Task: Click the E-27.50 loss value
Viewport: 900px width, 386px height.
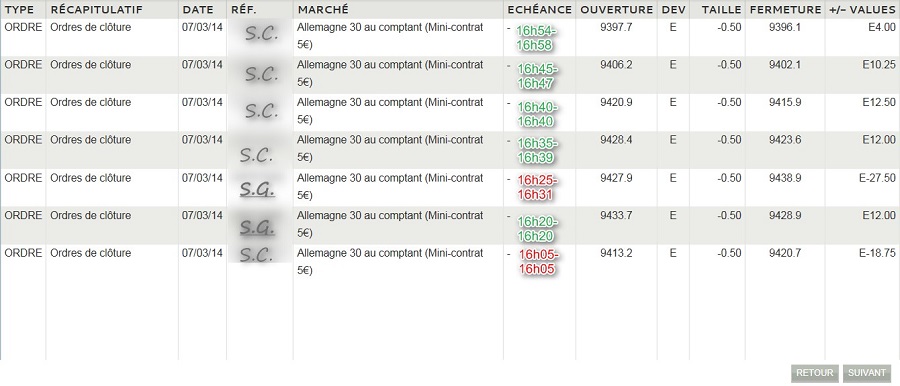Action: (877, 178)
